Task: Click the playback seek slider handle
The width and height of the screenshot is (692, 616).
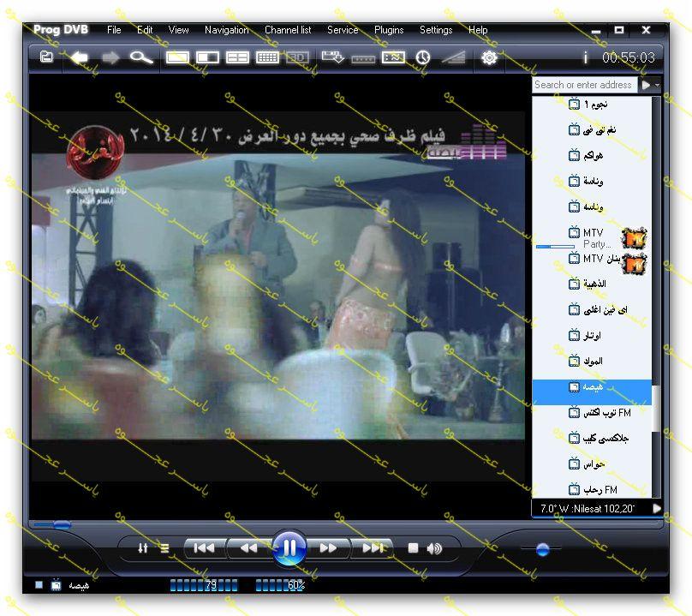Action: (x=62, y=524)
